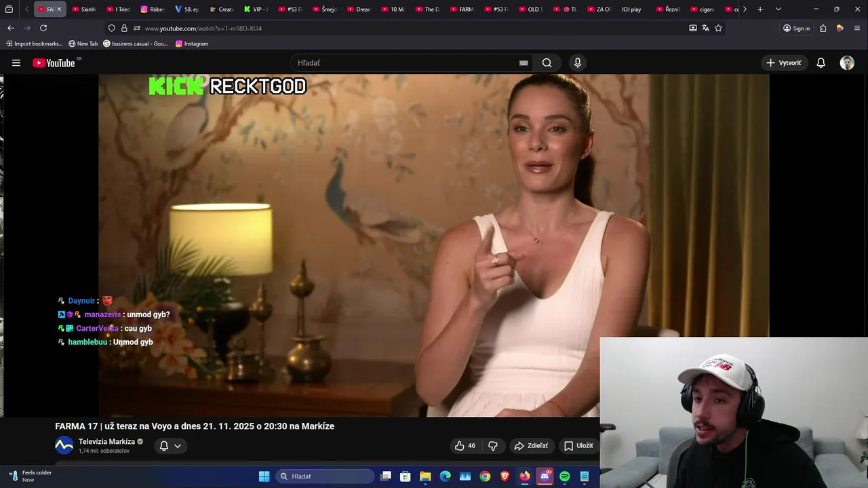The image size is (868, 488).
Task: Open the browser extensions puzzle icon
Action: (x=823, y=28)
